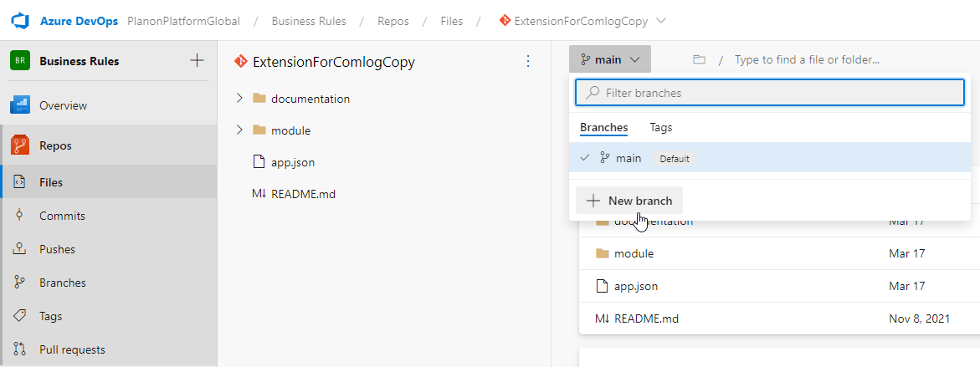
Task: Open Commits in the sidebar
Action: coord(62,216)
